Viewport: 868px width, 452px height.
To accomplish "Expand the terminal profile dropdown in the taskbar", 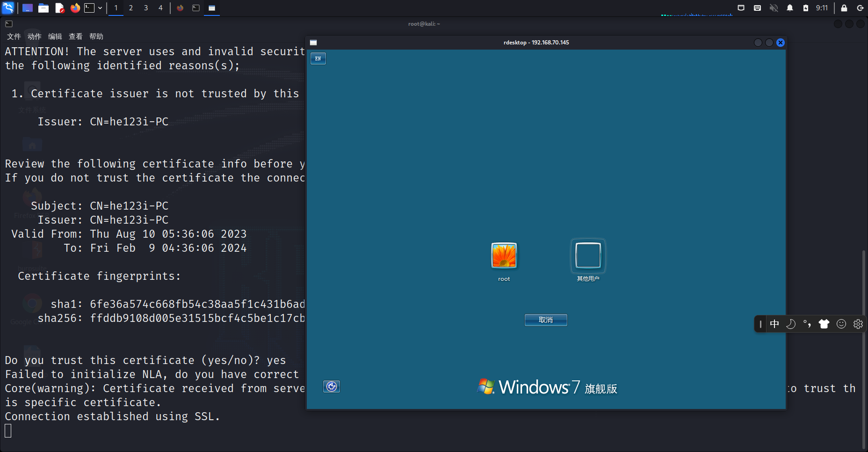I will [100, 8].
